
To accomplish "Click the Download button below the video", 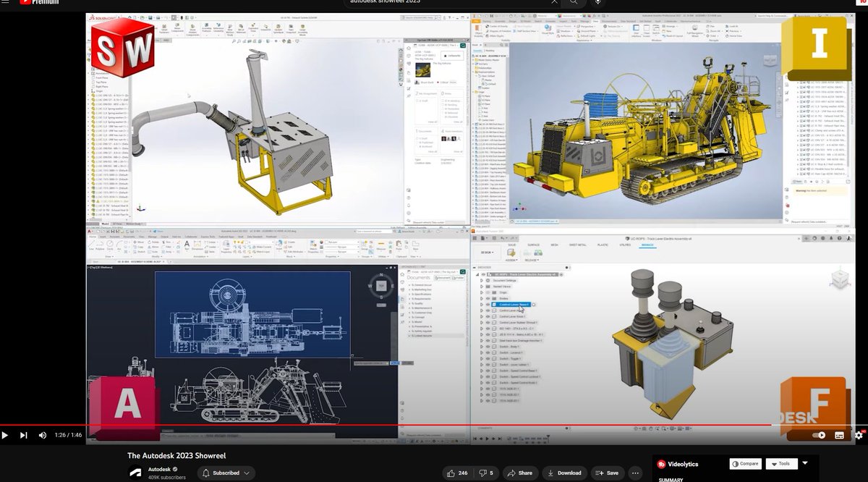I will tap(564, 472).
